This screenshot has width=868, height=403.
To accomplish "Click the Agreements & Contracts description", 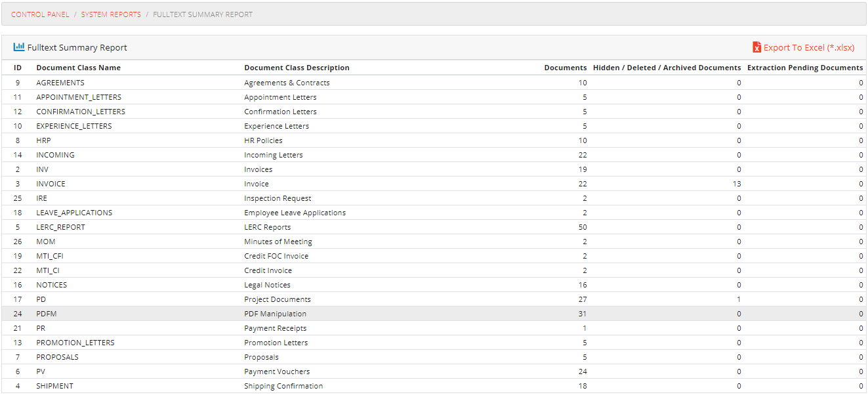I will (x=287, y=83).
